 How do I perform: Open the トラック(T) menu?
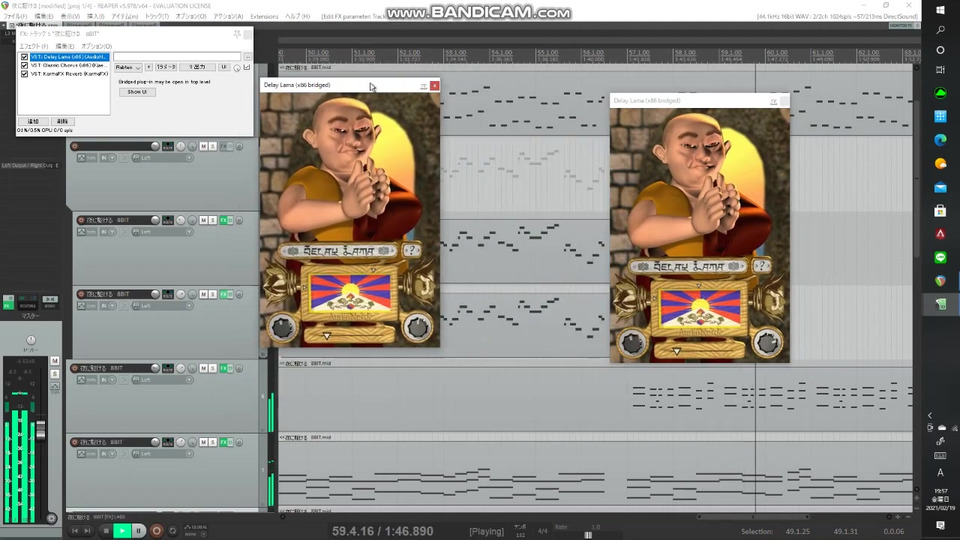tap(157, 17)
